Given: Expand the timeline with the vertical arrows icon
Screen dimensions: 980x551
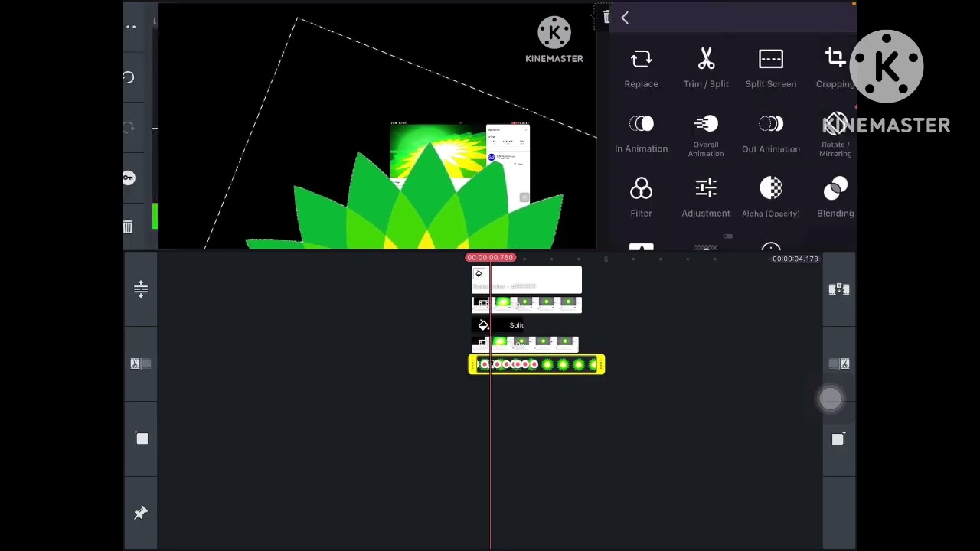Looking at the screenshot, I should pyautogui.click(x=141, y=289).
